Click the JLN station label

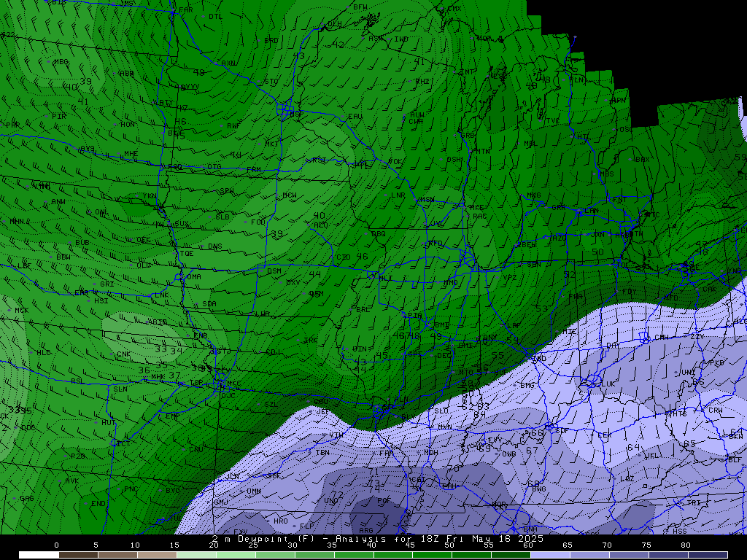233,476
